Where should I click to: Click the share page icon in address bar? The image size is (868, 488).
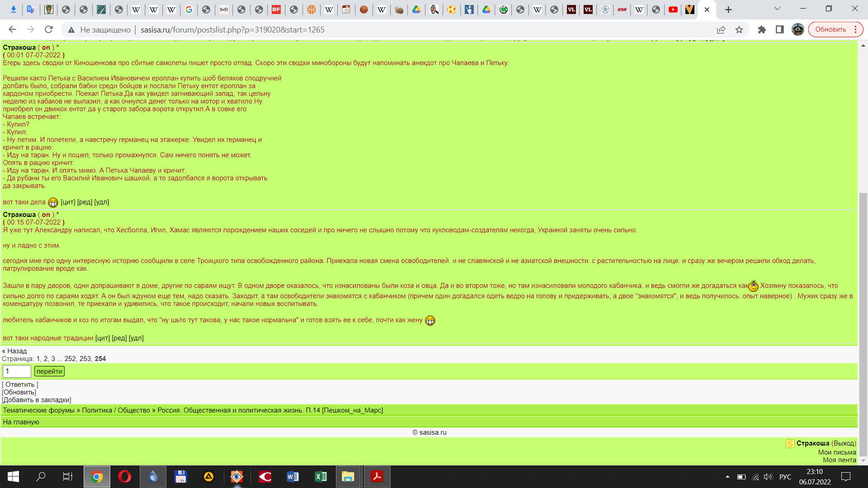click(x=721, y=29)
